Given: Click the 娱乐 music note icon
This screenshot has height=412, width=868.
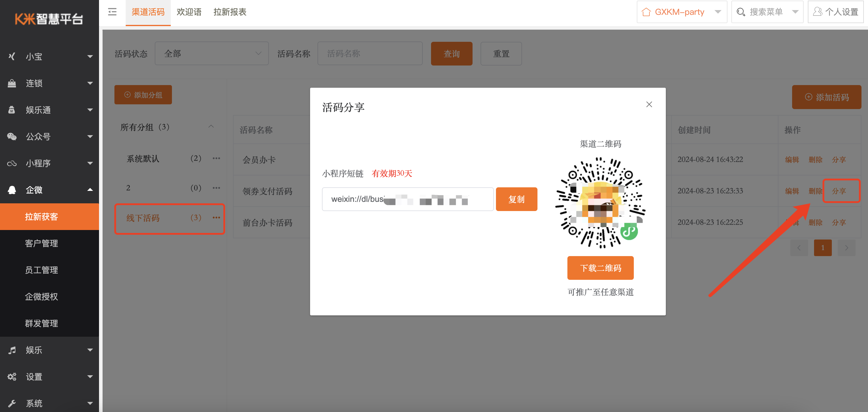Looking at the screenshot, I should (12, 350).
